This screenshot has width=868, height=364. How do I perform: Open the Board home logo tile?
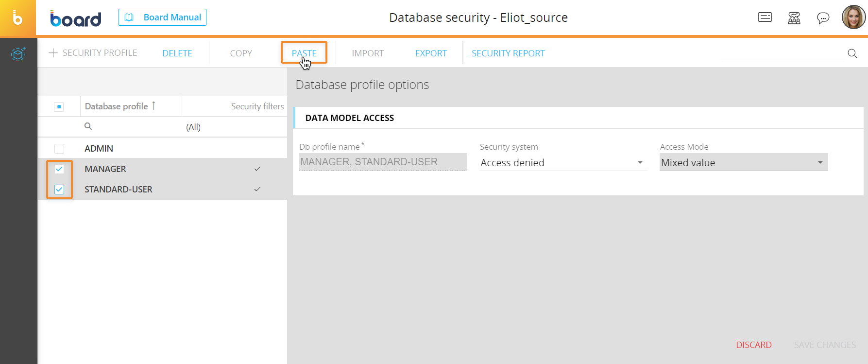click(x=18, y=18)
